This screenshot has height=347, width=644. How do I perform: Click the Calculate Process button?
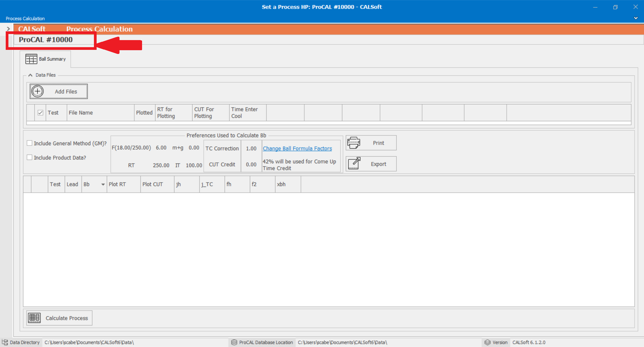pyautogui.click(x=59, y=318)
